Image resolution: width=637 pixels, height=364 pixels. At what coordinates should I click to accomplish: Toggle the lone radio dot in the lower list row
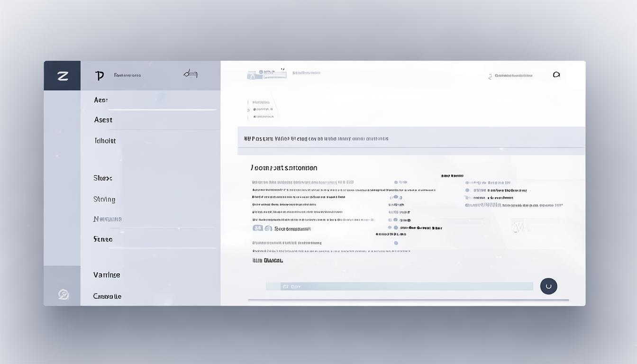coord(396,243)
